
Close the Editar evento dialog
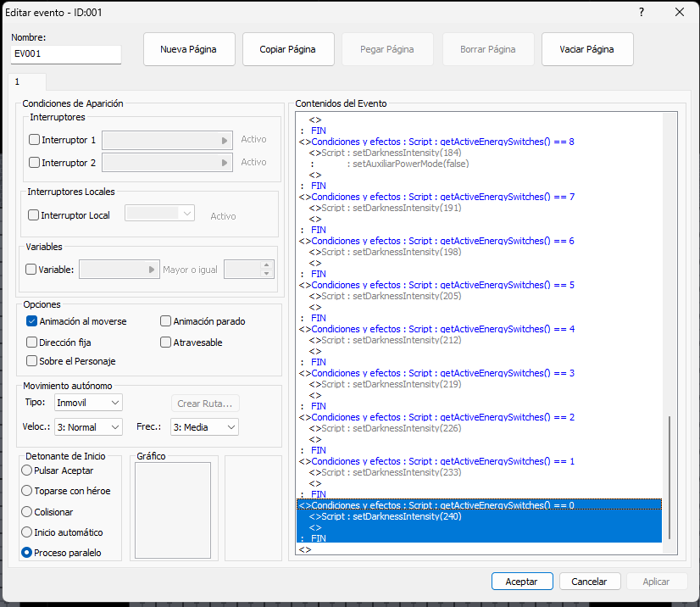coord(680,13)
